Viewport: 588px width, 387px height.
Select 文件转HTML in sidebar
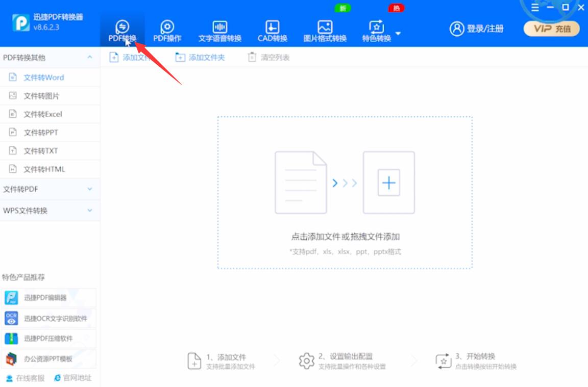click(x=50, y=169)
